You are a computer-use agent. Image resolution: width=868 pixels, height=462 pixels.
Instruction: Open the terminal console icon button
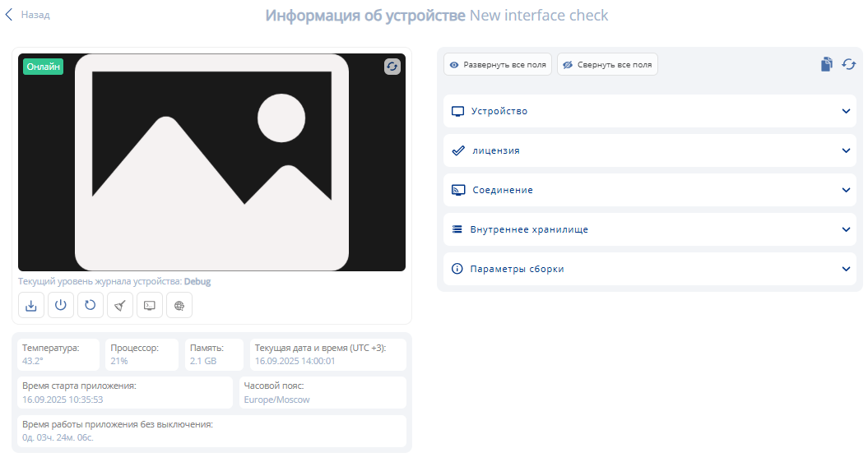click(x=150, y=305)
